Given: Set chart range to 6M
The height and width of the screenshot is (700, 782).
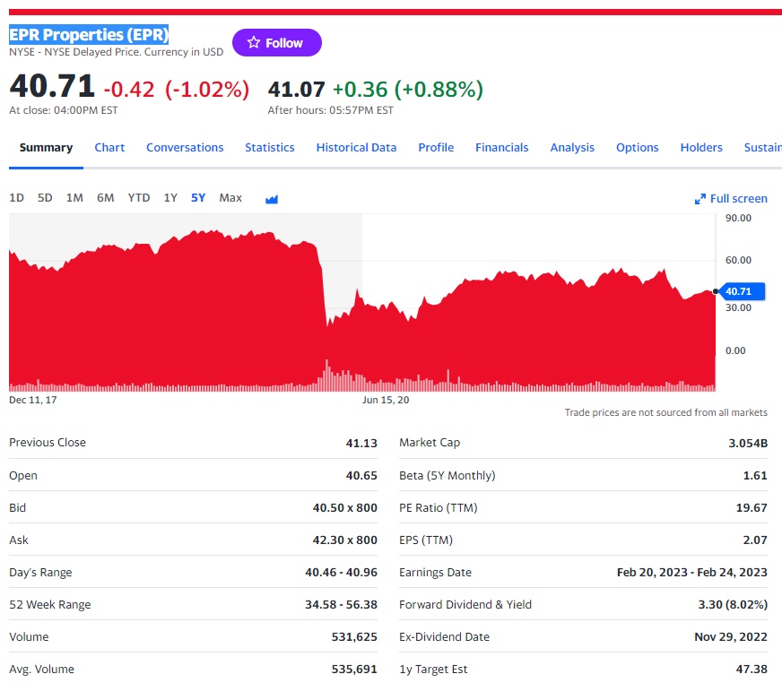Looking at the screenshot, I should tap(105, 198).
